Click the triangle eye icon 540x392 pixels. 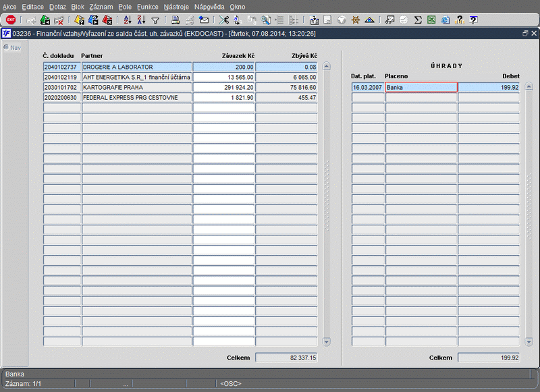369,20
